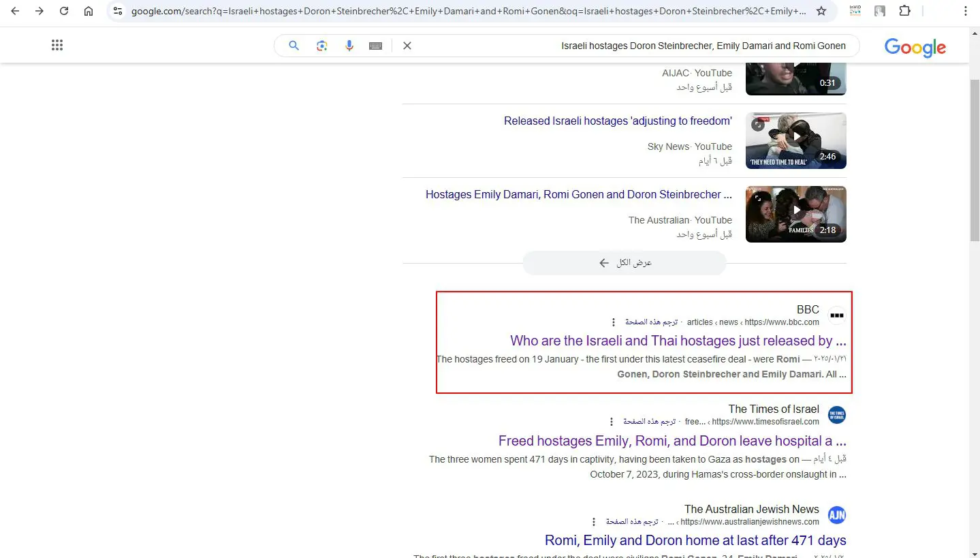This screenshot has height=558, width=980.
Task: Open the on-screen keyboard input tool
Action: [375, 46]
